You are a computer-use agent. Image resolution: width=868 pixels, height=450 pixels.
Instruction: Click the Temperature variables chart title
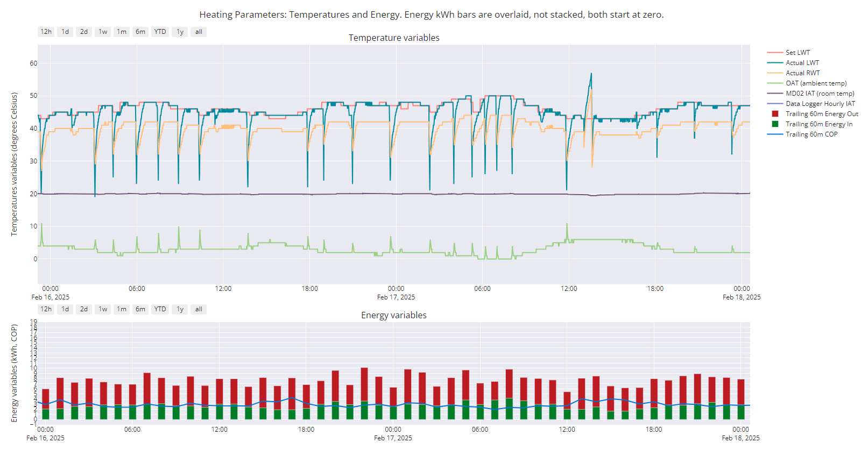394,38
